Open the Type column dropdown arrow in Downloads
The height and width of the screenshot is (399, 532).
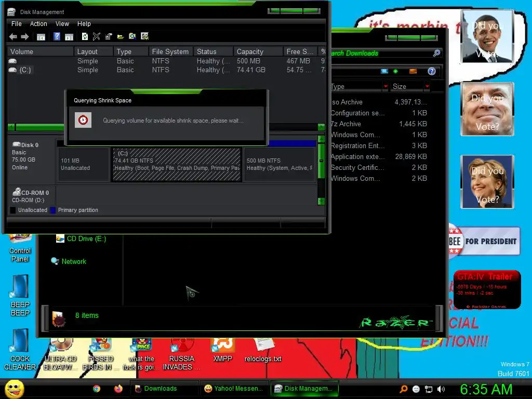coord(385,87)
